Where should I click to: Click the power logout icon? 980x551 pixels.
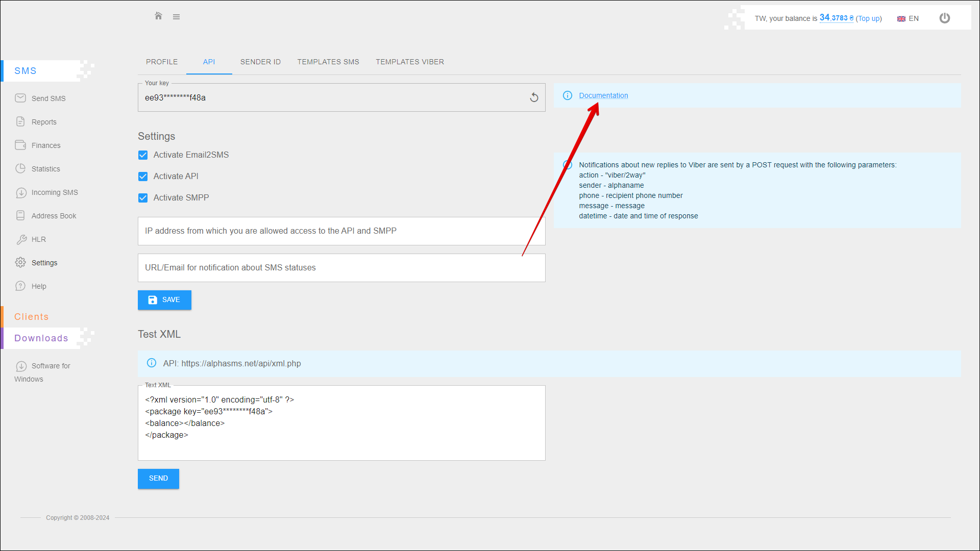pos(945,18)
